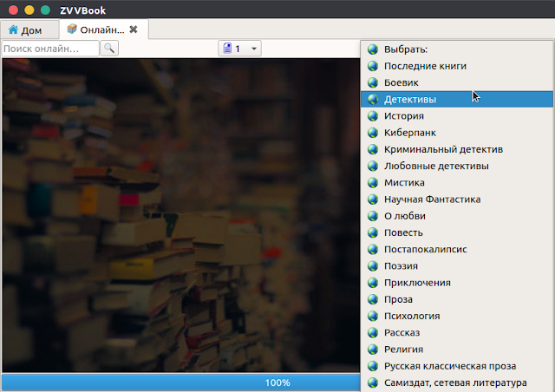The width and height of the screenshot is (555, 392).
Task: Click the book cover image area
Action: click(181, 215)
